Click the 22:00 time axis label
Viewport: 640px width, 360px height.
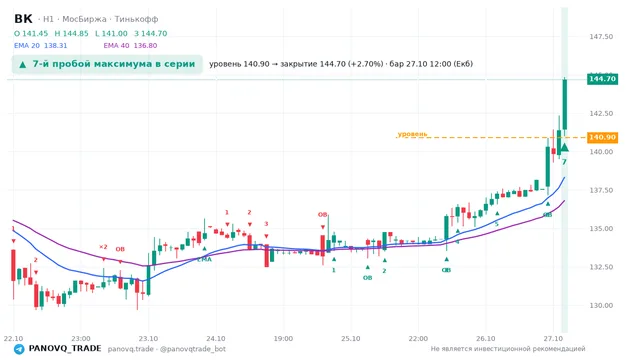(x=418, y=339)
